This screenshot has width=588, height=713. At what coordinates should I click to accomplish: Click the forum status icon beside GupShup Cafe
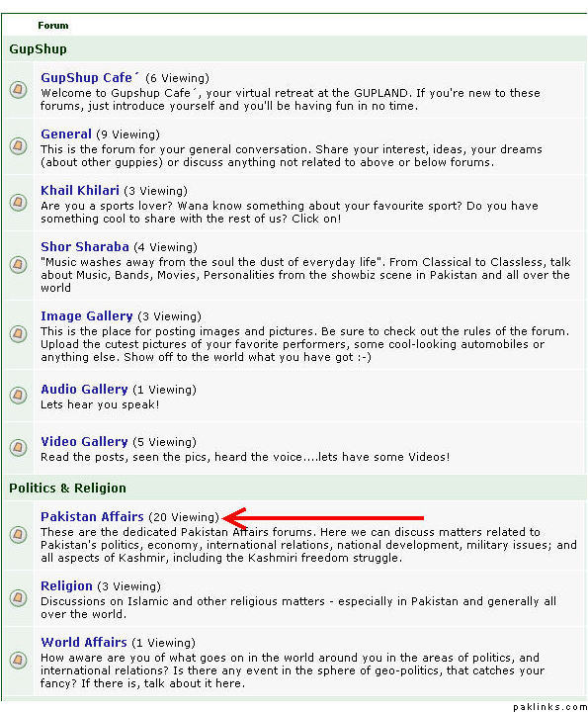[19, 90]
